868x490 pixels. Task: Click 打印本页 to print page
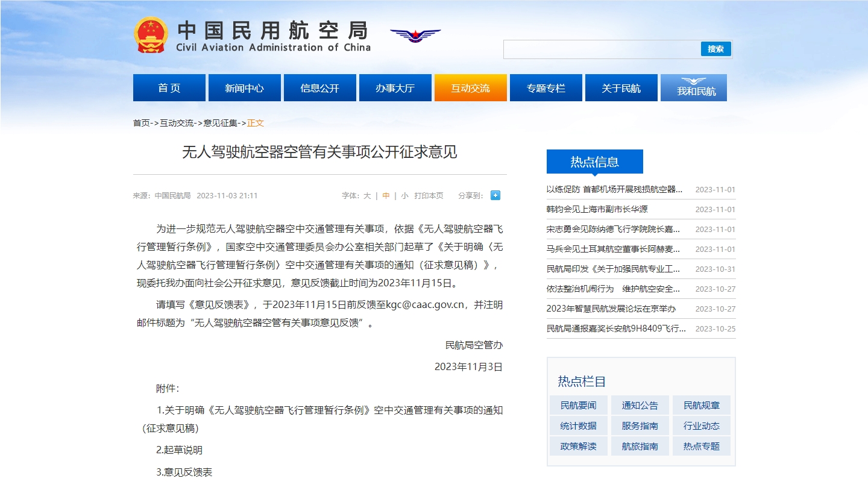(429, 196)
